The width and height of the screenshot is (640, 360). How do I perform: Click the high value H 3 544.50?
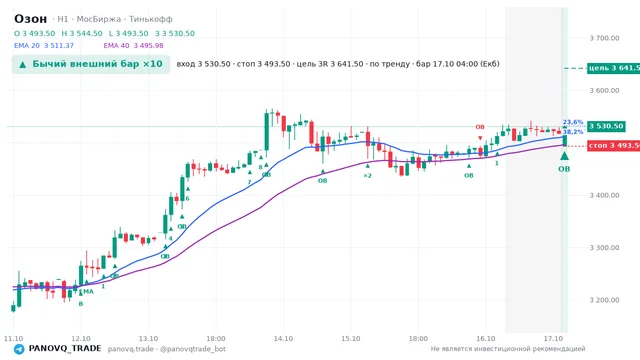click(82, 33)
